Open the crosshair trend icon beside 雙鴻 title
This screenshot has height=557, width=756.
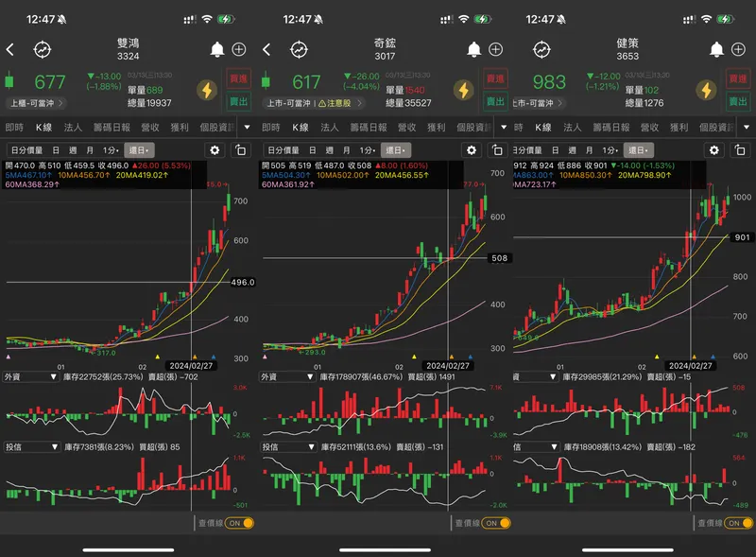(43, 49)
